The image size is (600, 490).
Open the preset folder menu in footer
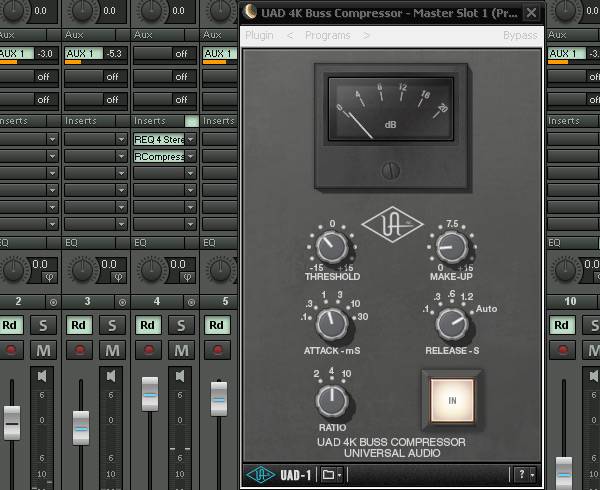pos(331,475)
